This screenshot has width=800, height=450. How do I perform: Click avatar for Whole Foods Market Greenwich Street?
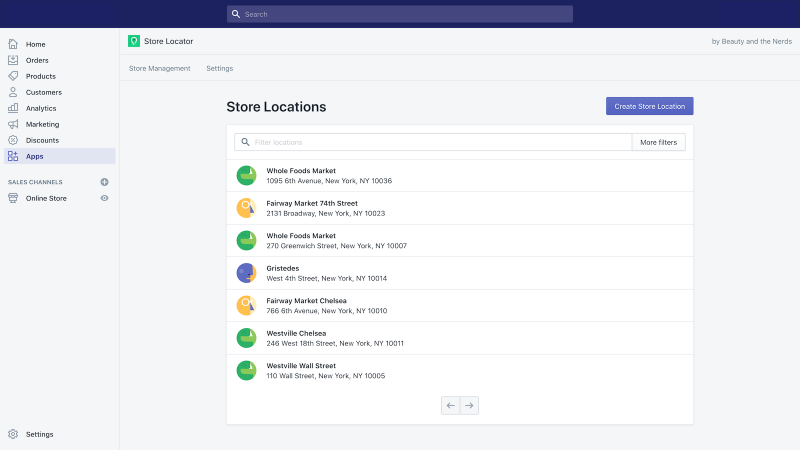(246, 240)
